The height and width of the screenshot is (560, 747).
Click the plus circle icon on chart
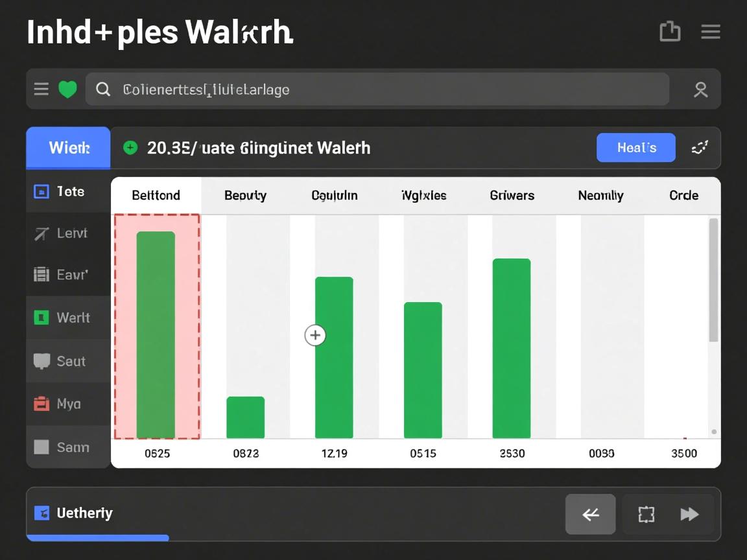click(x=315, y=335)
